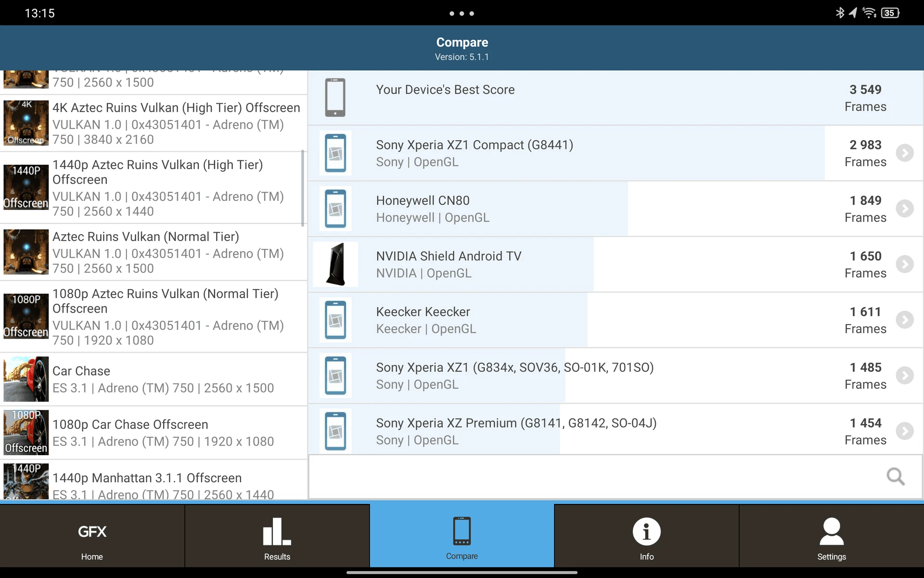Viewport: 924px width, 578px height.
Task: Open the Info tab
Action: [x=646, y=536]
